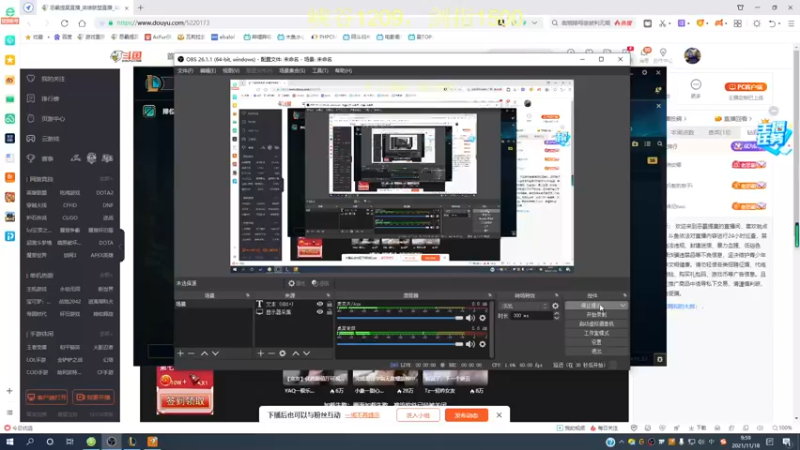The image size is (800, 450).
Task: Open the user avatar on Douyu page
Action: (x=692, y=56)
